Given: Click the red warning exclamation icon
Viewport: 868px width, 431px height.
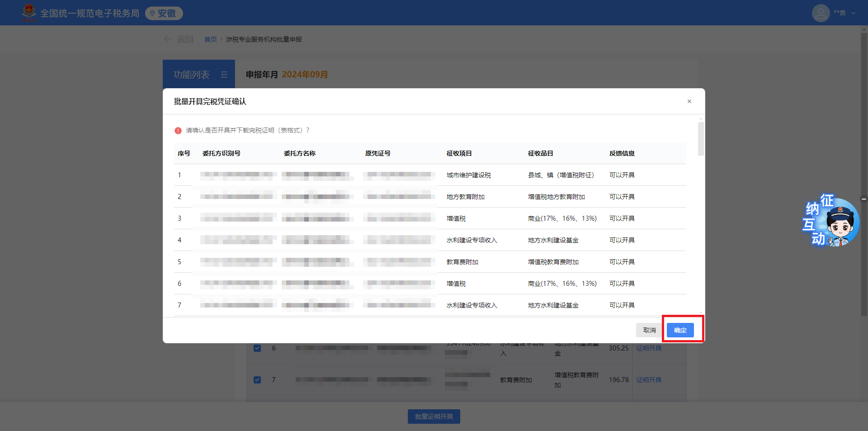Looking at the screenshot, I should 178,131.
